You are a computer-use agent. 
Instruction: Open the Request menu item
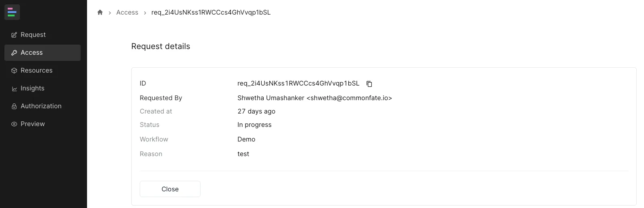[x=33, y=35]
